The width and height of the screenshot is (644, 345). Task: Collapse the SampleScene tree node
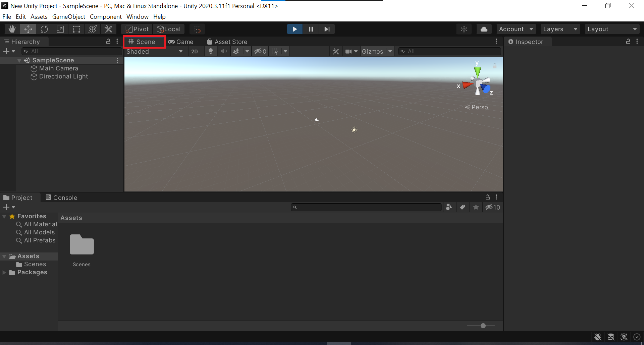(x=19, y=60)
